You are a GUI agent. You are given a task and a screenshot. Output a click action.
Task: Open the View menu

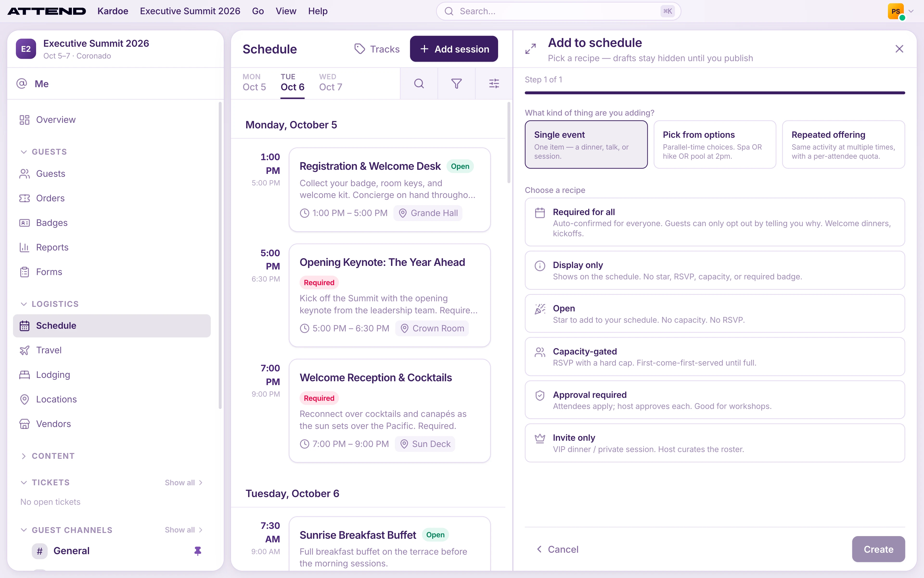[286, 11]
